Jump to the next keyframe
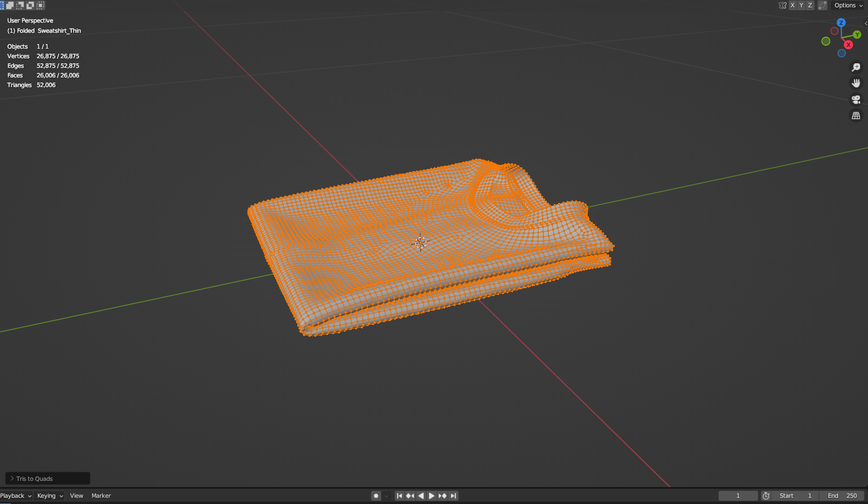Viewport: 868px width, 504px height. pos(442,496)
